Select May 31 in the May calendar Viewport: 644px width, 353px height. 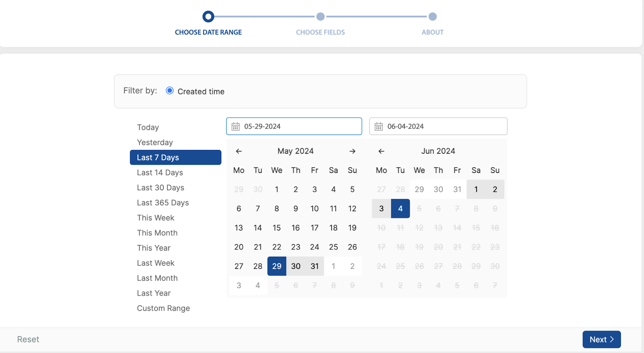point(315,266)
